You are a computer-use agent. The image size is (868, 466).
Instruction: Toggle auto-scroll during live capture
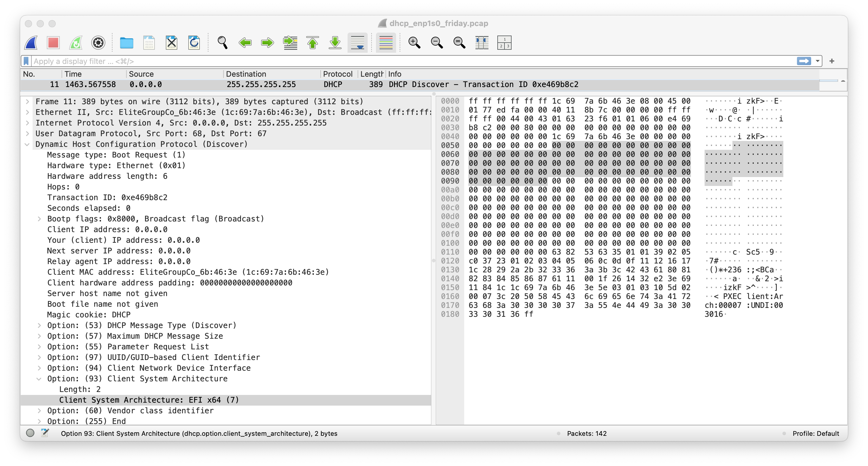(x=358, y=43)
